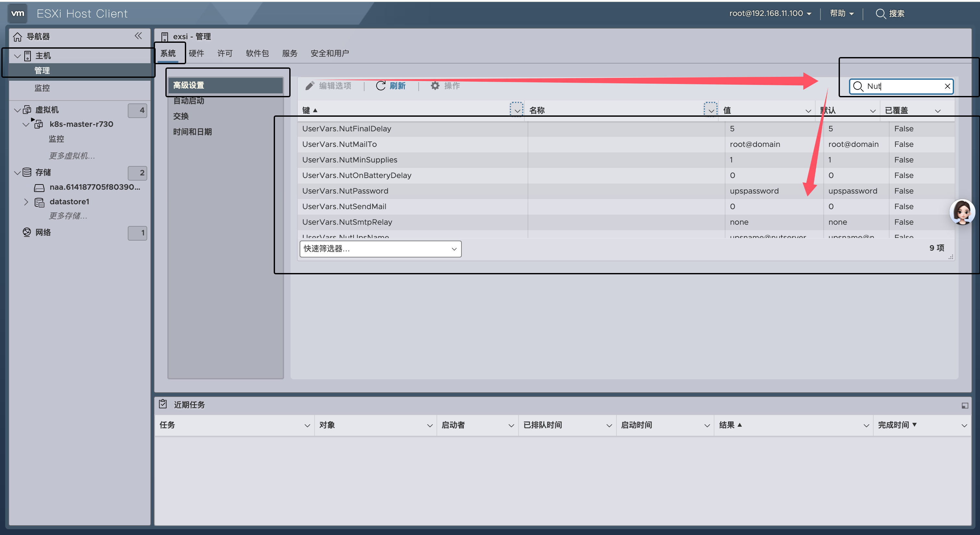Select the UserVars.NutMailTo row
The width and height of the screenshot is (980, 535).
[626, 144]
